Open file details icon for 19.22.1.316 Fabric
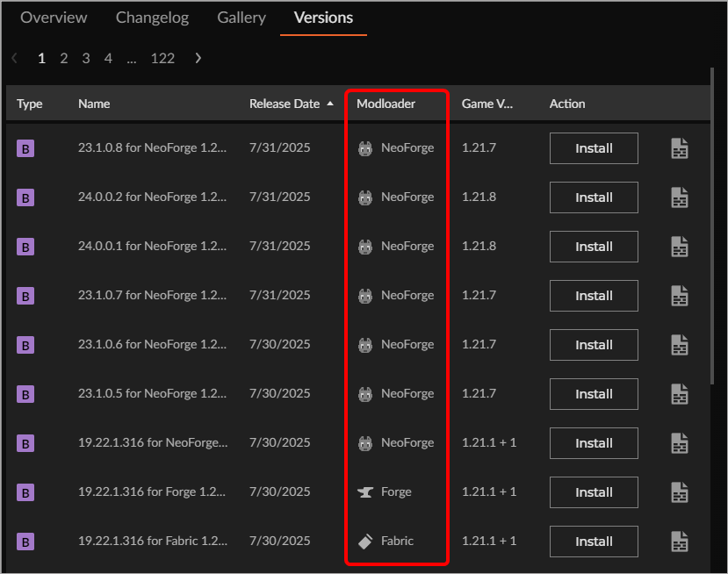728x574 pixels. pos(680,542)
